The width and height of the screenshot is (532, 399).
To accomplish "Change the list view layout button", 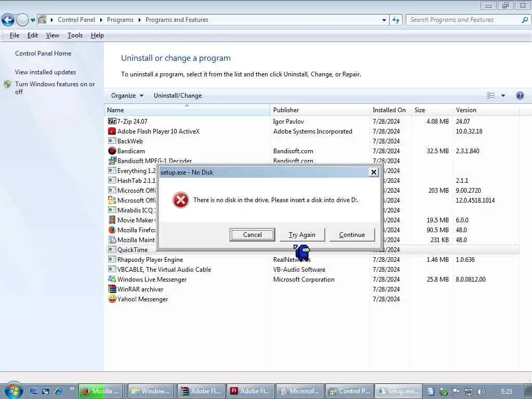I will [490, 96].
